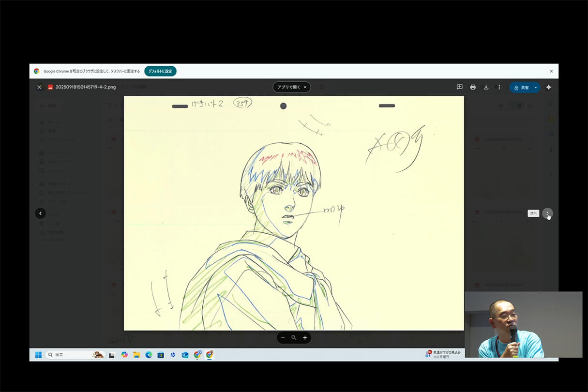Open the 共有 button's dropdown arrow
Image resolution: width=588 pixels, height=392 pixels.
click(x=536, y=88)
